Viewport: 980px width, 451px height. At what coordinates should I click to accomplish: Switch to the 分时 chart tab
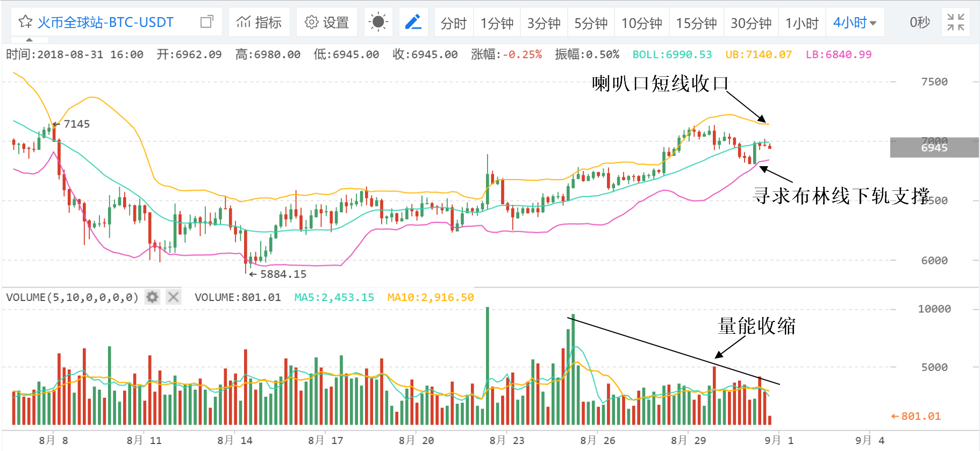[x=454, y=23]
